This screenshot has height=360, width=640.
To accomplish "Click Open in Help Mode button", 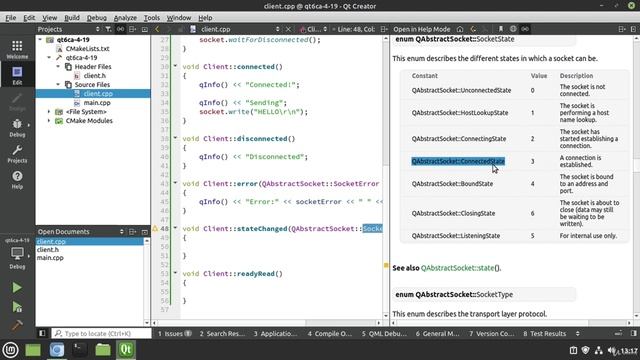I will point(422,29).
